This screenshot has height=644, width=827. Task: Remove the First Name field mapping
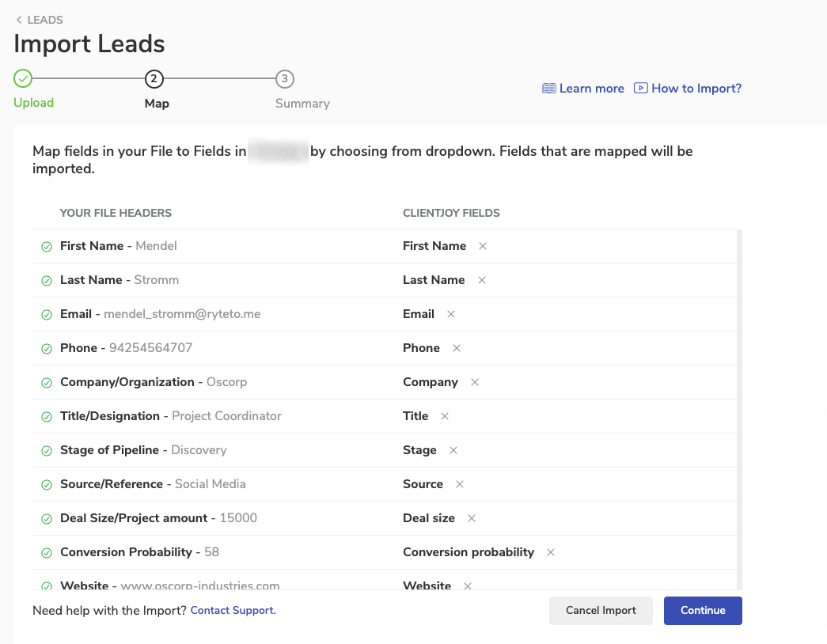pos(482,246)
